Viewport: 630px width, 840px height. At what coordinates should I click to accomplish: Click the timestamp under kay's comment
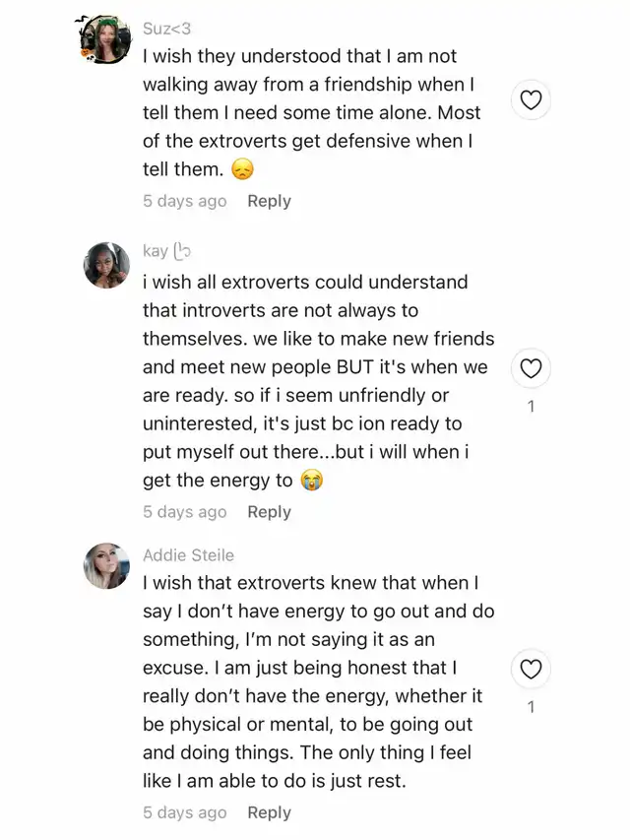[x=184, y=512]
